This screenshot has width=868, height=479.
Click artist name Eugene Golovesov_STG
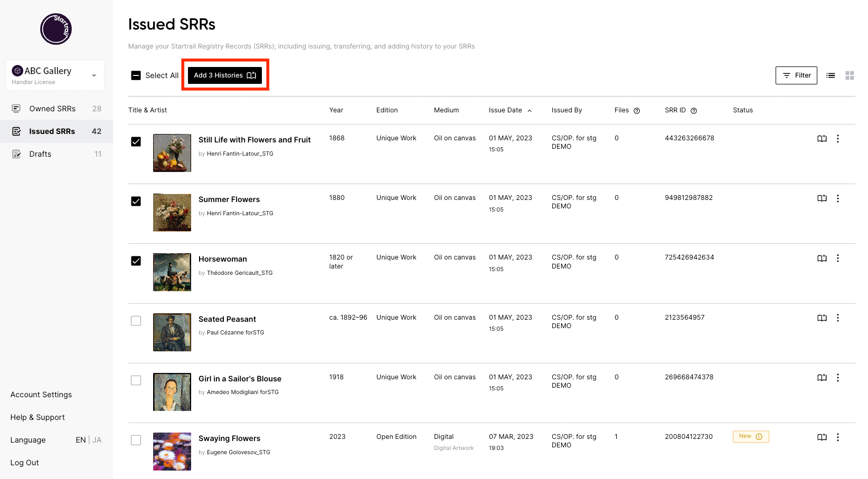click(x=239, y=453)
